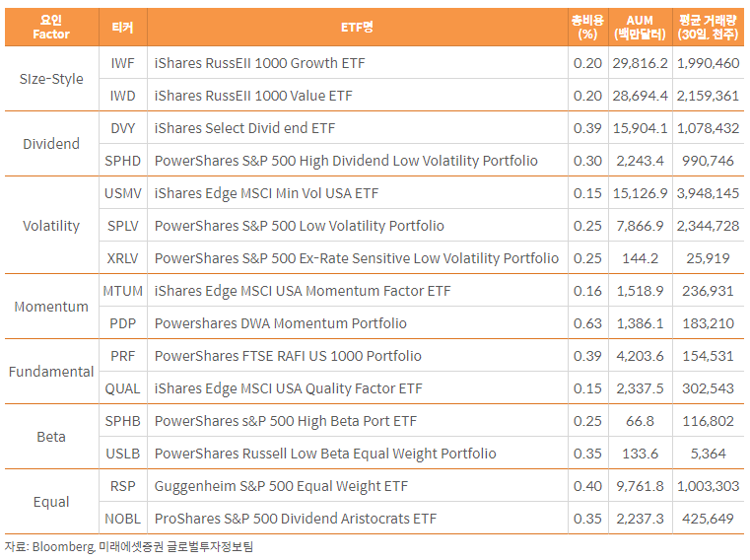This screenshot has width=750, height=560.
Task: Click the '평균 거래량' column header
Action: [x=708, y=28]
